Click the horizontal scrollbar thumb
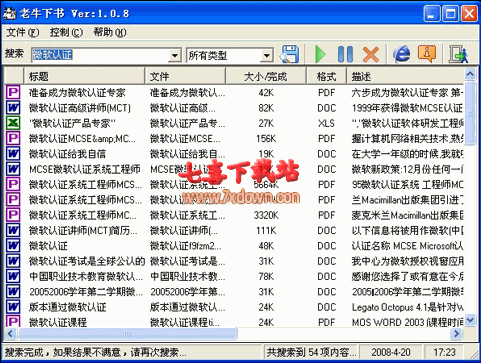The height and width of the screenshot is (363, 481). tap(128, 333)
